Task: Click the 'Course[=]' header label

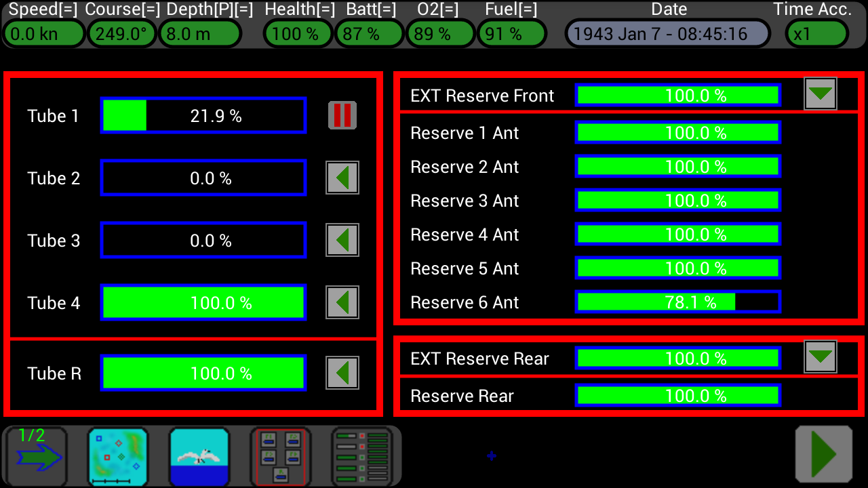Action: pyautogui.click(x=123, y=9)
